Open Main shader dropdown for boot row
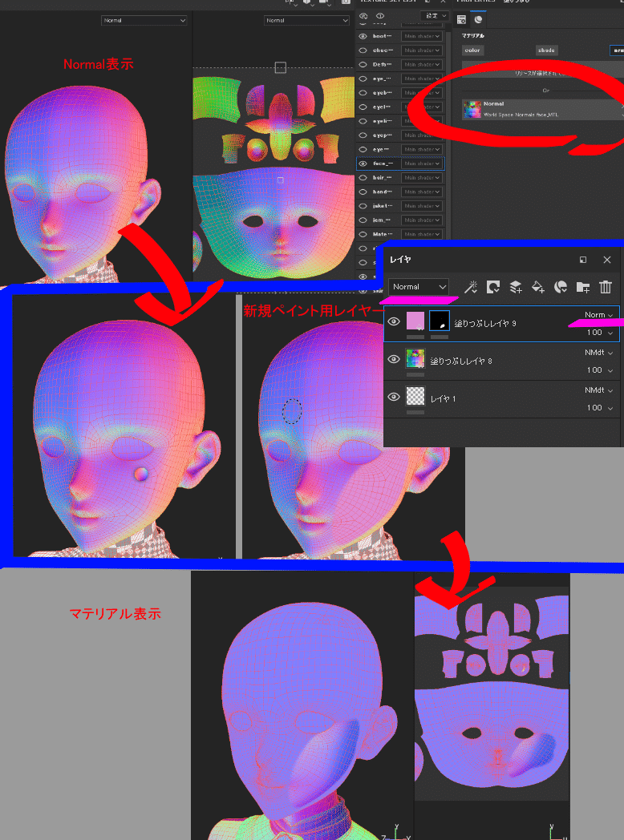624x840 pixels. [422, 36]
